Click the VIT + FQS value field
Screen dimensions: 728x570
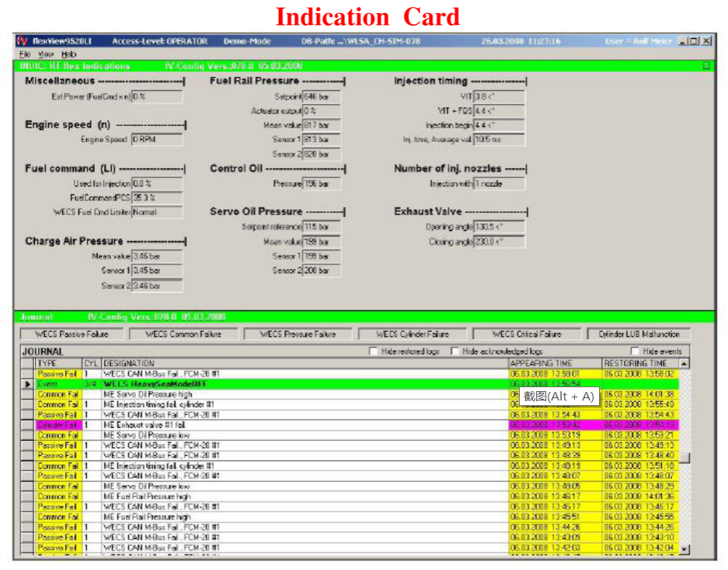[499, 111]
